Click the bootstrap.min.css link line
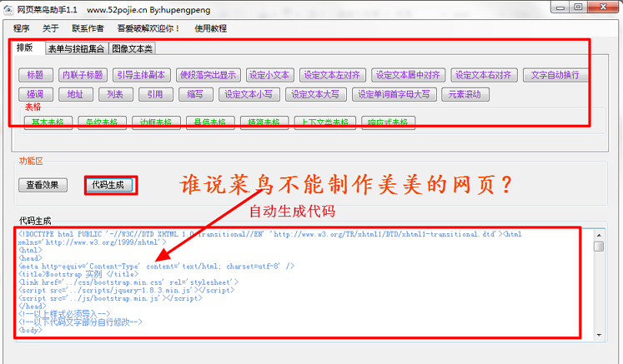The width and height of the screenshot is (623, 364). click(x=128, y=282)
